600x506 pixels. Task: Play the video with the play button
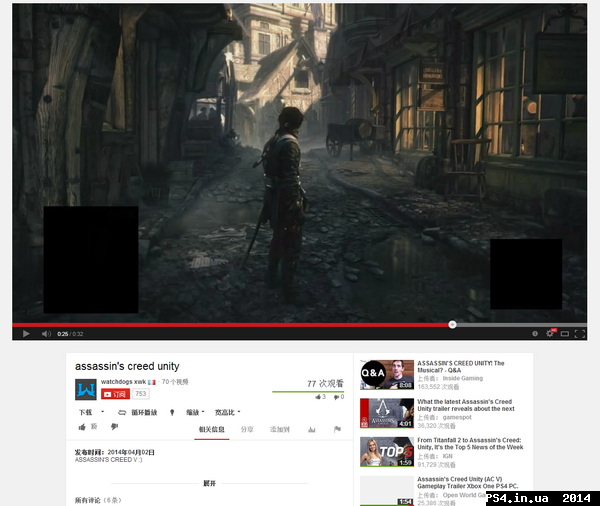click(26, 334)
